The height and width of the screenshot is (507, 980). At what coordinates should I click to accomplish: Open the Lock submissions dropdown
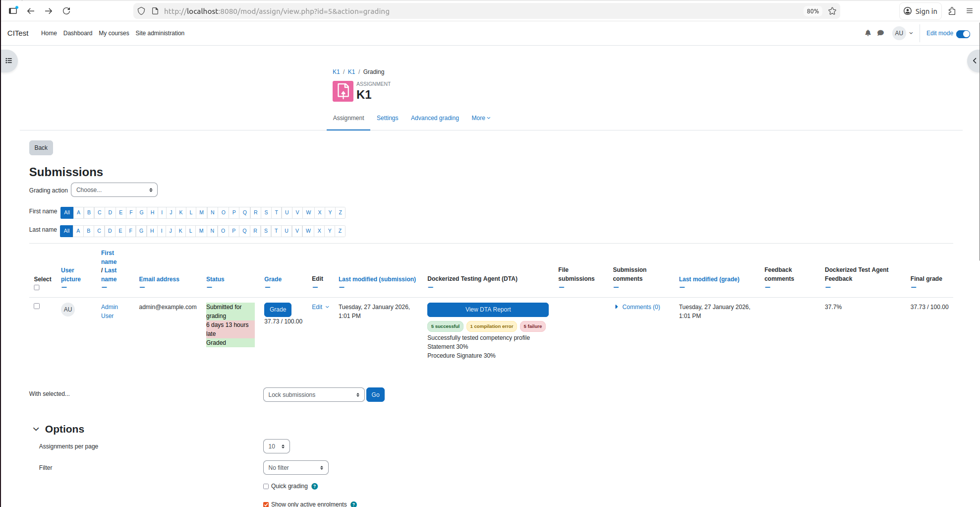tap(314, 395)
